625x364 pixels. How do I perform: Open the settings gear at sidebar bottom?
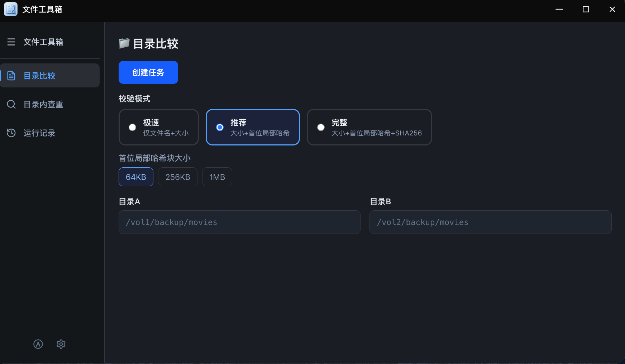click(x=61, y=344)
